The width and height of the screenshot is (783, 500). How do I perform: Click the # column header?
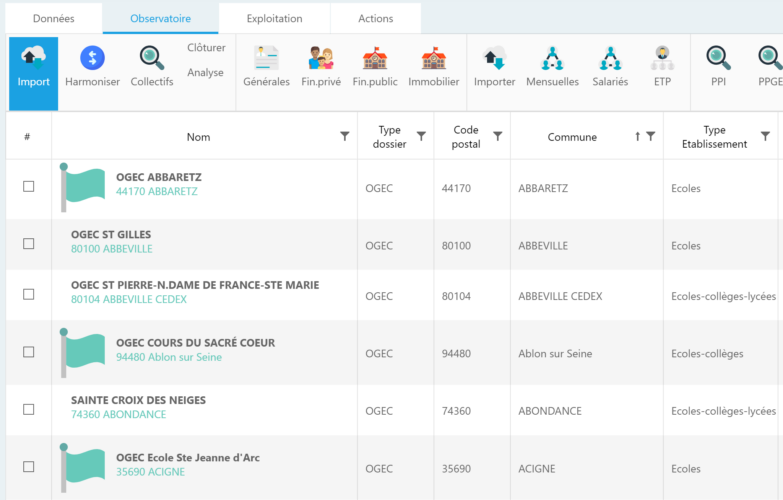point(27,137)
